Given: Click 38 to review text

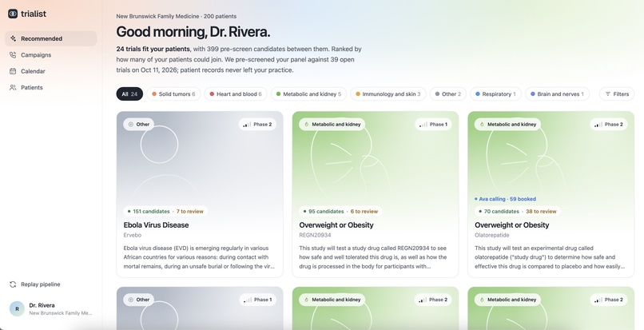Looking at the screenshot, I should [541, 211].
